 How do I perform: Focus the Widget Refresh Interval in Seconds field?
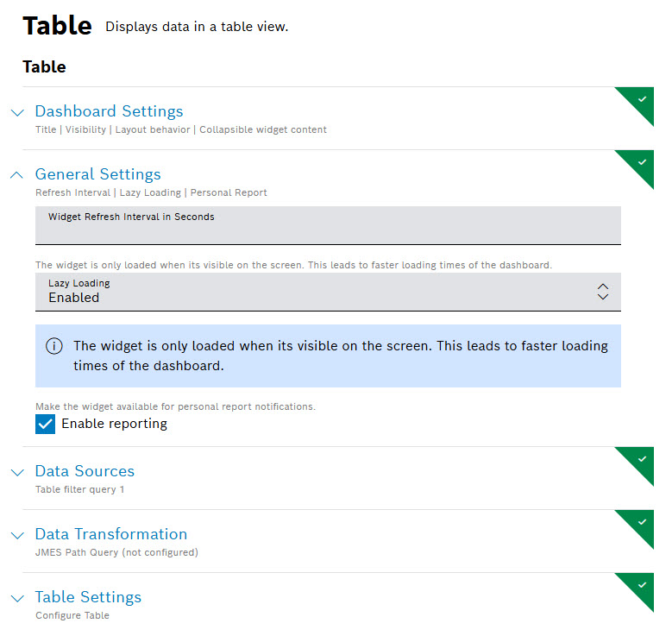tap(328, 226)
